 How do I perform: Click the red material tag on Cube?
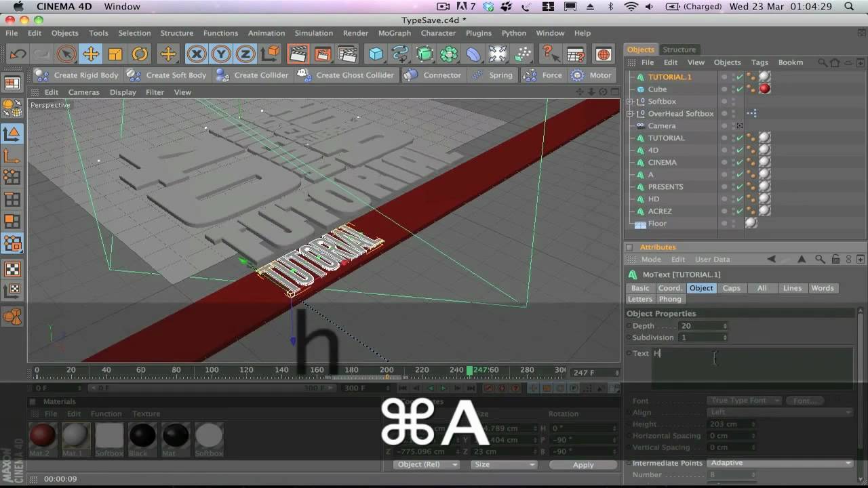tap(764, 89)
